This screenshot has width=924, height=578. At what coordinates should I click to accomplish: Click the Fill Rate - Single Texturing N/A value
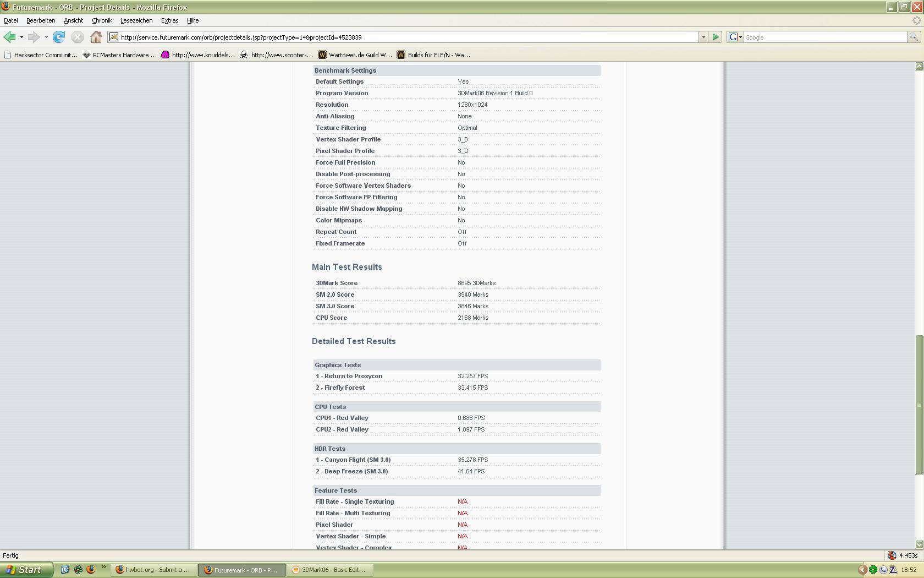tap(462, 501)
